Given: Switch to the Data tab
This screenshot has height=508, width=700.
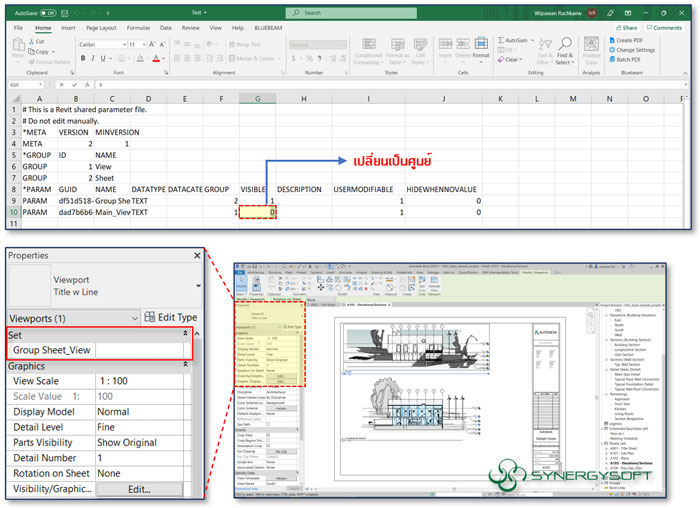Looking at the screenshot, I should point(166,28).
